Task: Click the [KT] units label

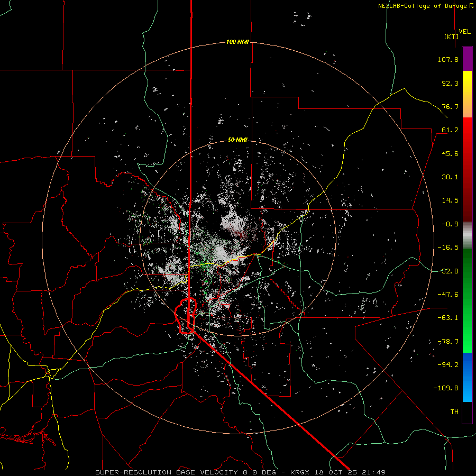Action: click(x=452, y=36)
